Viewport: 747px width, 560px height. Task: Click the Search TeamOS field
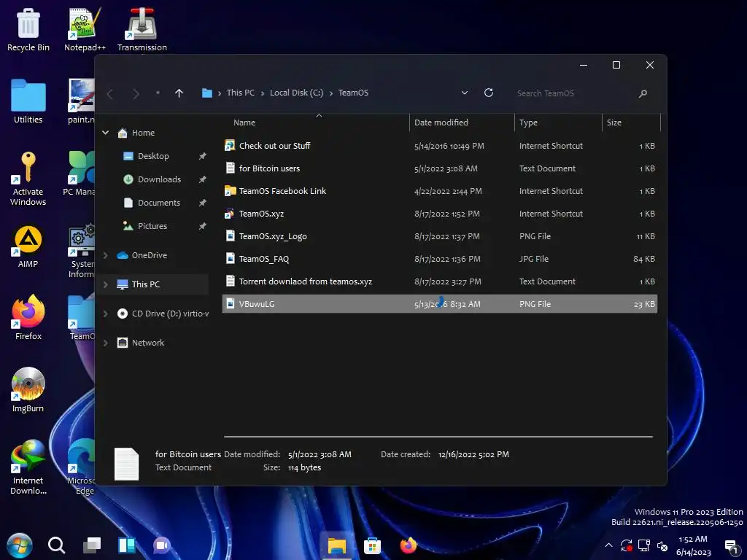tap(574, 93)
